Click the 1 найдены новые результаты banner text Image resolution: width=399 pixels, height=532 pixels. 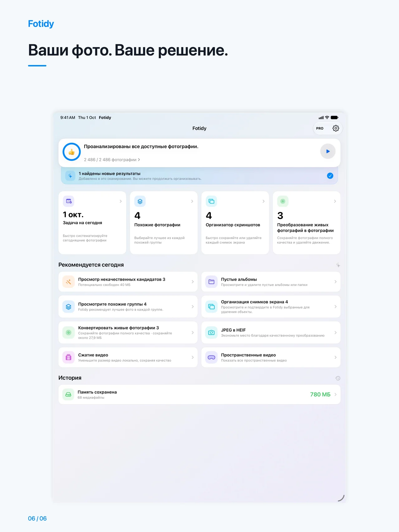pos(109,173)
